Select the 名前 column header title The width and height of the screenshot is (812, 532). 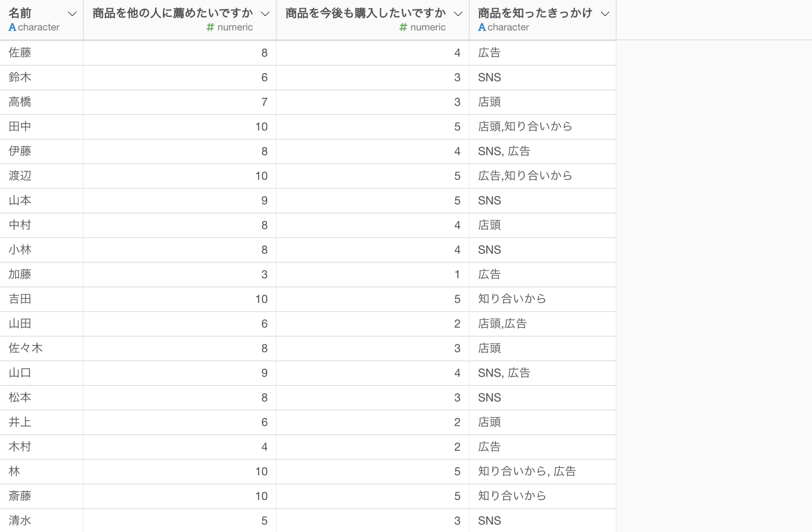[20, 13]
